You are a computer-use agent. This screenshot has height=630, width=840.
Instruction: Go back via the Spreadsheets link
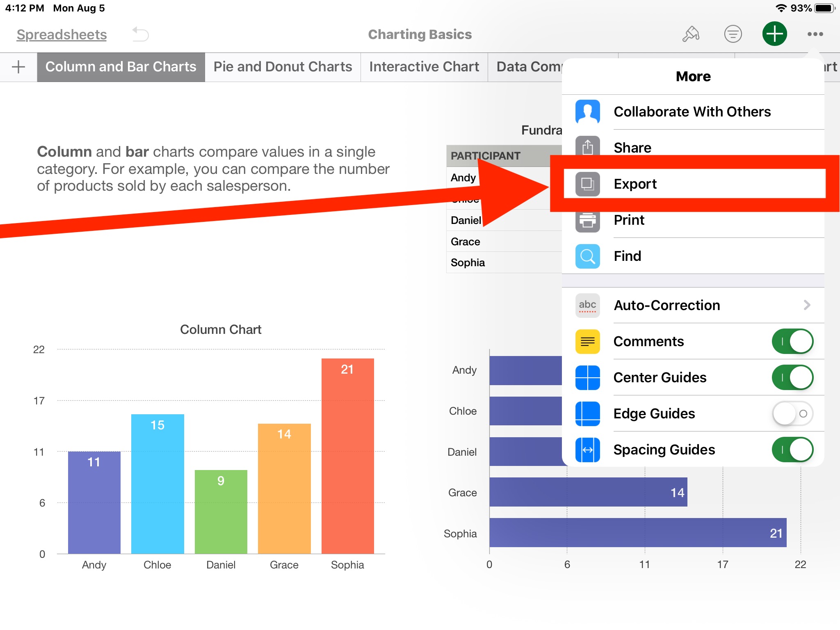point(61,34)
